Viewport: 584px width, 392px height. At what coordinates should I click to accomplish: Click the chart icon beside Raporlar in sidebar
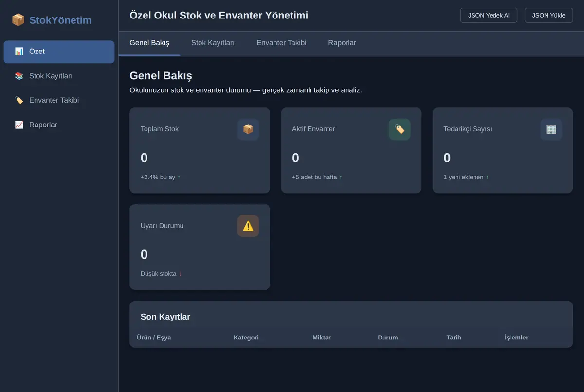19,125
